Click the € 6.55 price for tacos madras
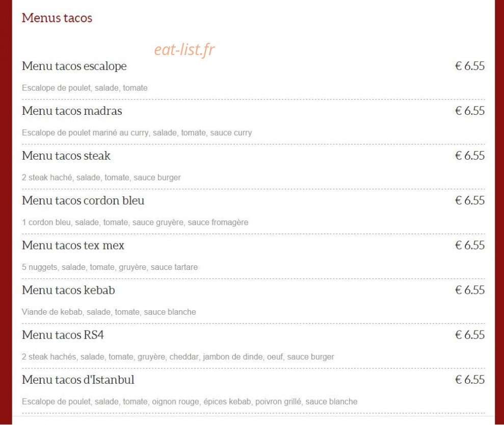This screenshot has height=425, width=504. (x=470, y=111)
